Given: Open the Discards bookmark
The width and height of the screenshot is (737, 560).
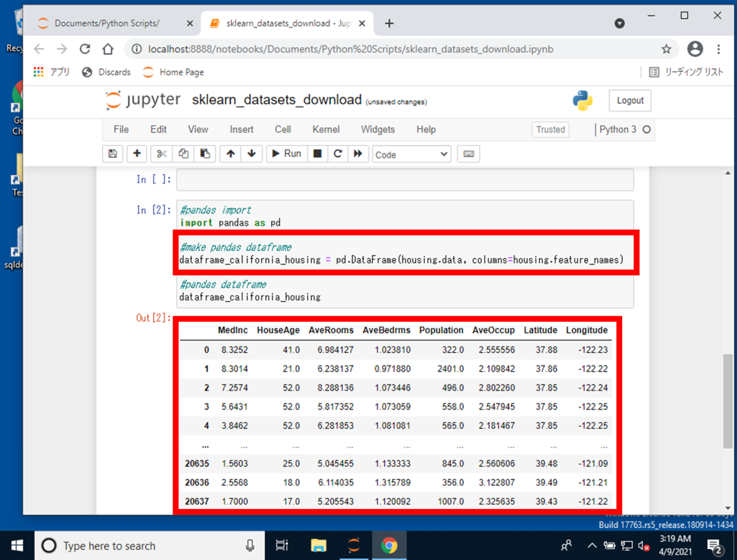Looking at the screenshot, I should tap(106, 72).
